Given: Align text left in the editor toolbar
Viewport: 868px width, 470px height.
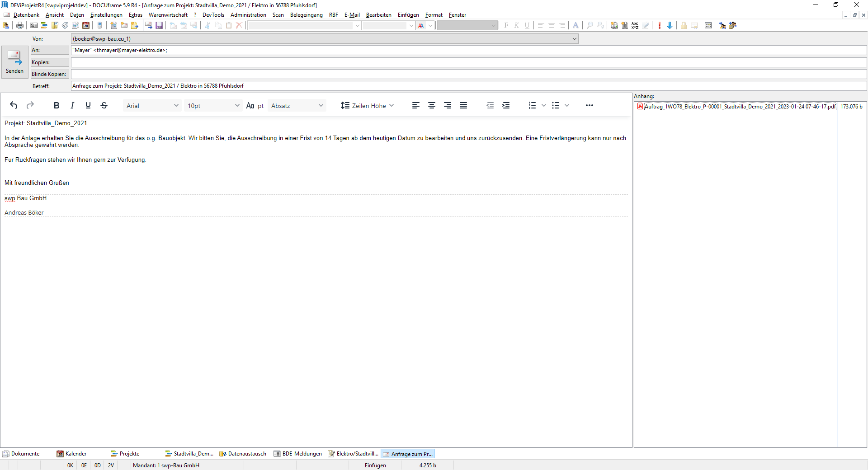Looking at the screenshot, I should [x=416, y=105].
